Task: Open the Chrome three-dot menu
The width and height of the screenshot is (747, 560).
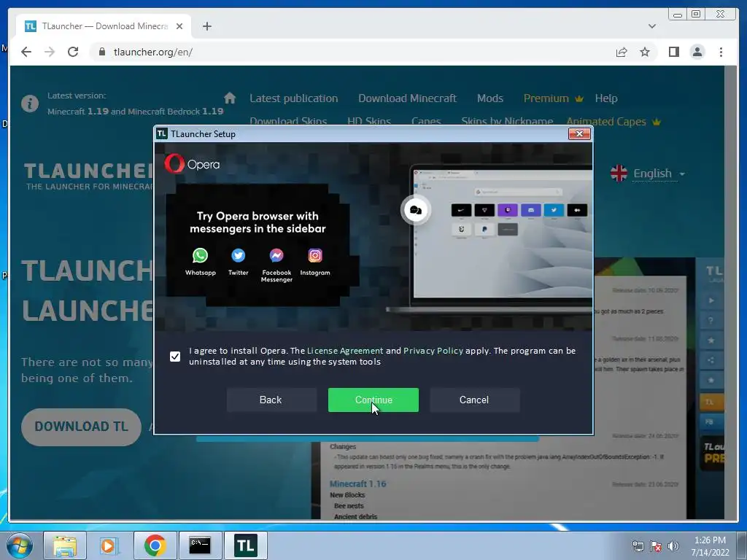Action: [x=721, y=52]
